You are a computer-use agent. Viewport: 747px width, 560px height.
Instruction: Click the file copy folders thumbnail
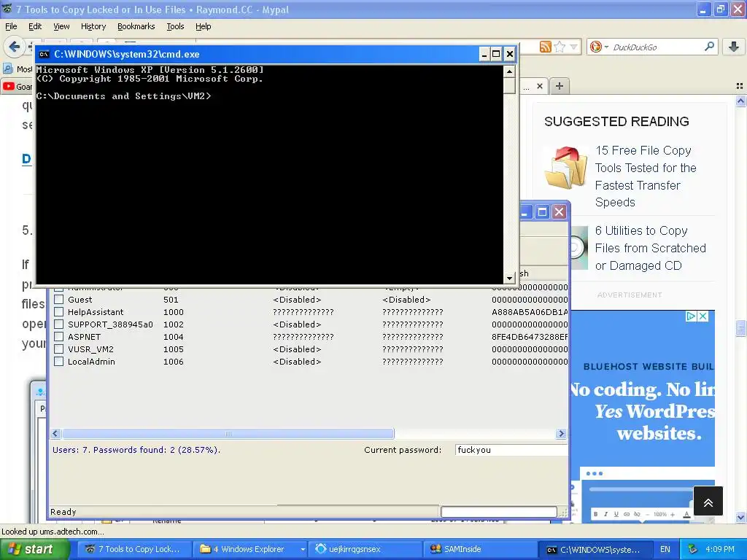pos(566,168)
